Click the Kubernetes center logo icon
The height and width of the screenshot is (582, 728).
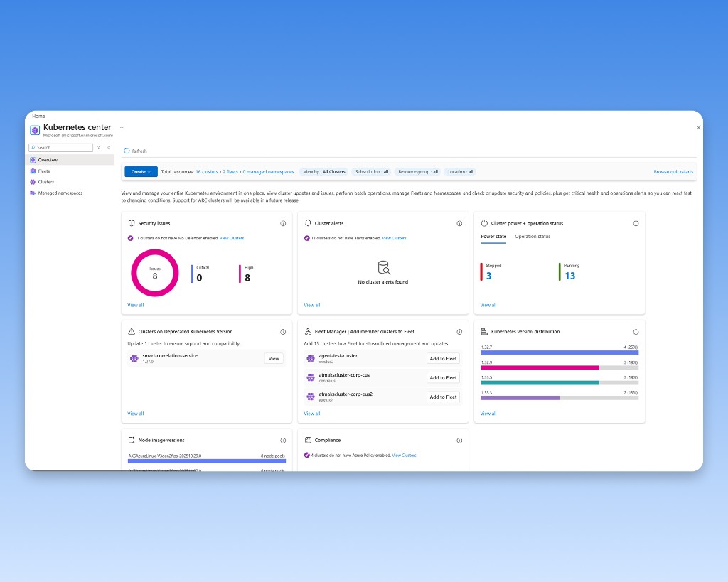(x=35, y=131)
